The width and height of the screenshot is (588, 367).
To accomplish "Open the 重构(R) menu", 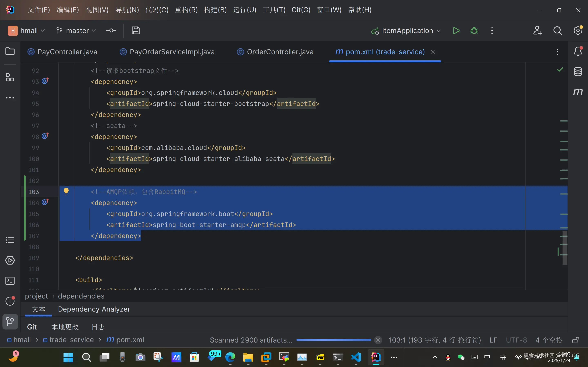I will tap(186, 10).
